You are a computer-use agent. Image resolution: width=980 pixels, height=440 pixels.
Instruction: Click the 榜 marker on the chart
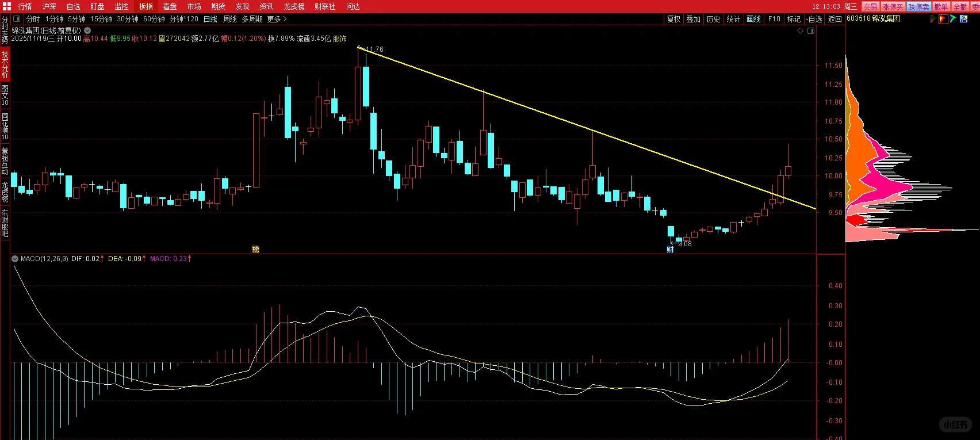255,249
